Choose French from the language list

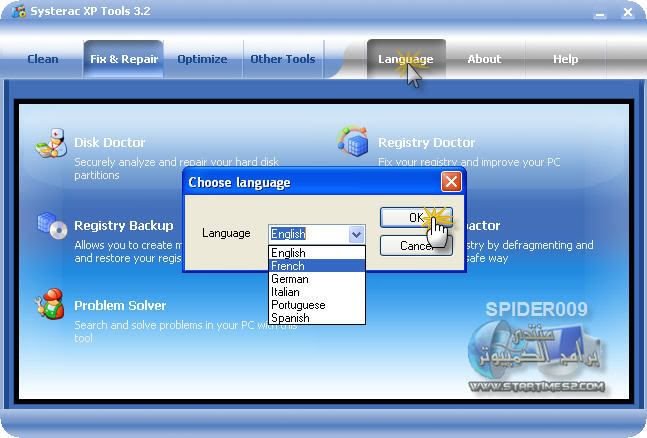[x=317, y=266]
